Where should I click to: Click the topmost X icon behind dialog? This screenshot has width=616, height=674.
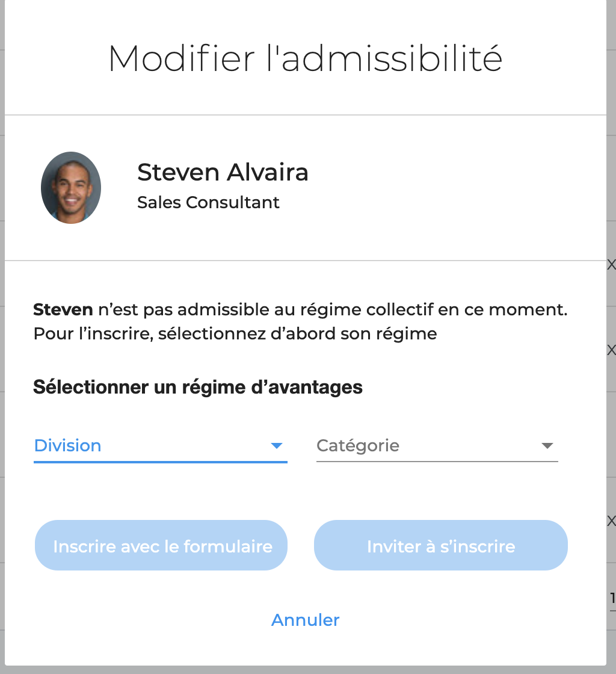611,264
